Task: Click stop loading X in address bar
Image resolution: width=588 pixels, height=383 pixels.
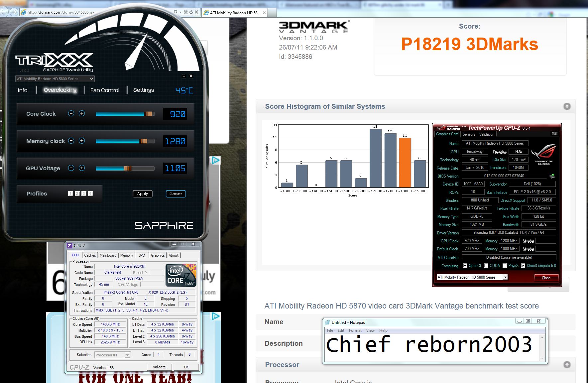Action: coord(196,12)
